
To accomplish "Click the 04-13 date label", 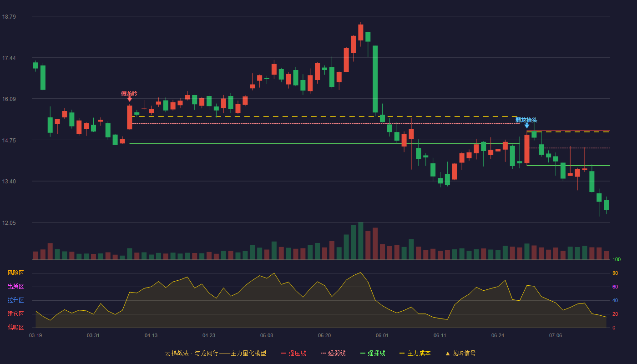I will pos(151,335).
